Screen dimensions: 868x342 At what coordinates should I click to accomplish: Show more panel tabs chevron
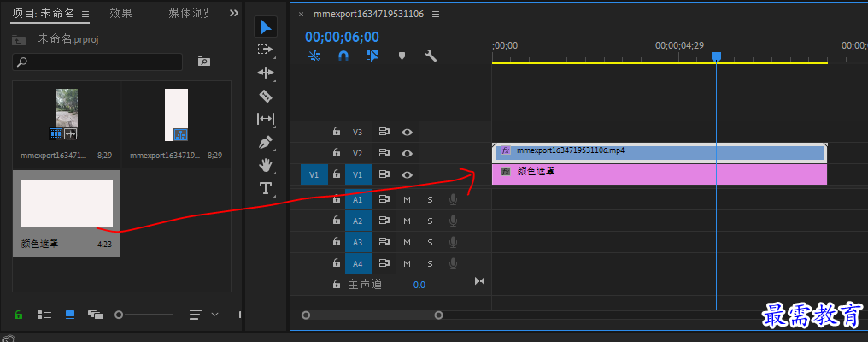(x=234, y=14)
